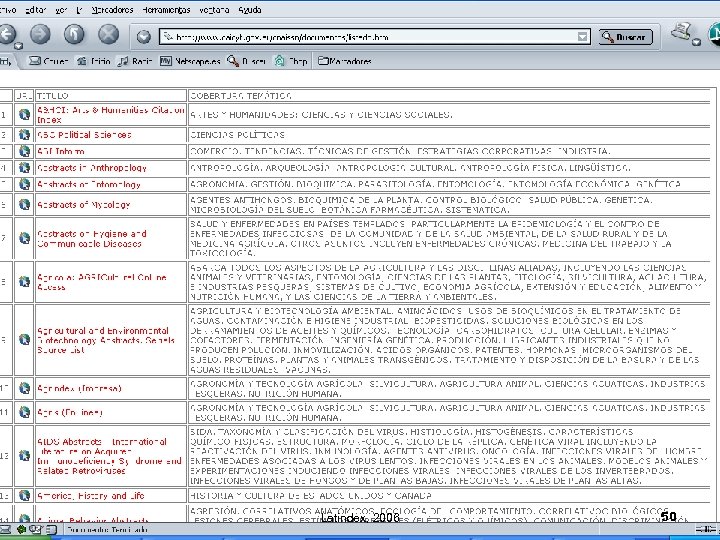Go back with the Back arrow button
The width and height of the screenshot is (720, 540).
click(7, 34)
